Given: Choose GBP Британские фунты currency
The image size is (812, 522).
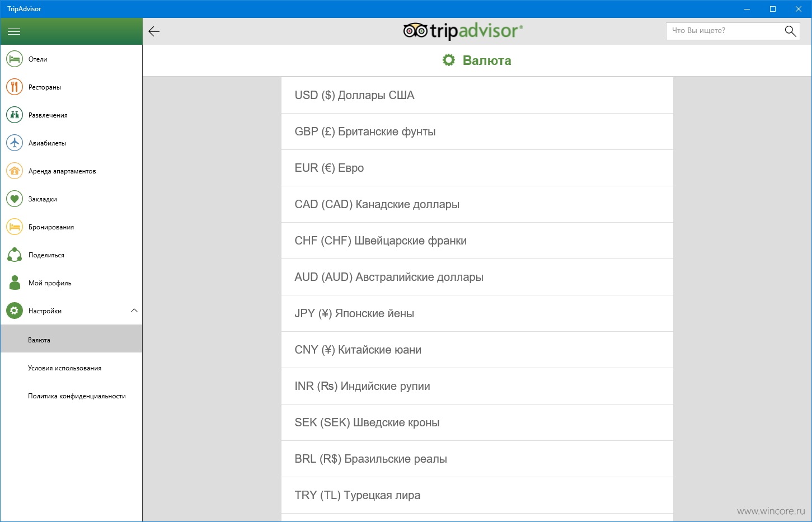Looking at the screenshot, I should click(477, 131).
